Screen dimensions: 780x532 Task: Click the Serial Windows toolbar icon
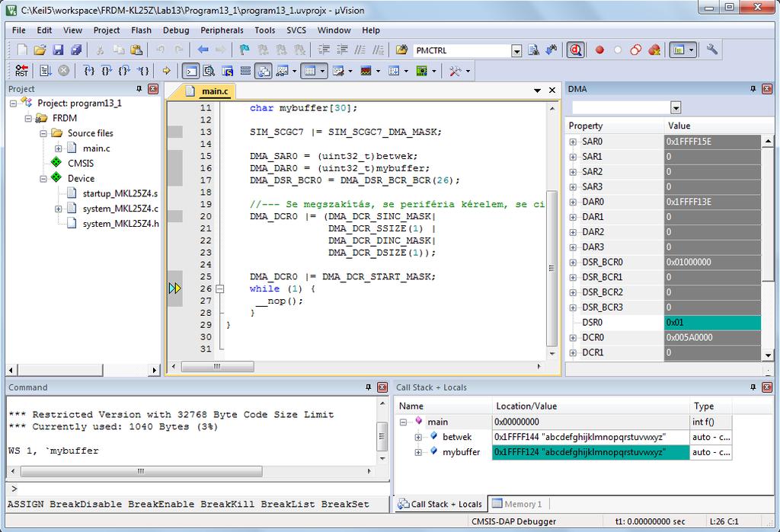(338, 71)
